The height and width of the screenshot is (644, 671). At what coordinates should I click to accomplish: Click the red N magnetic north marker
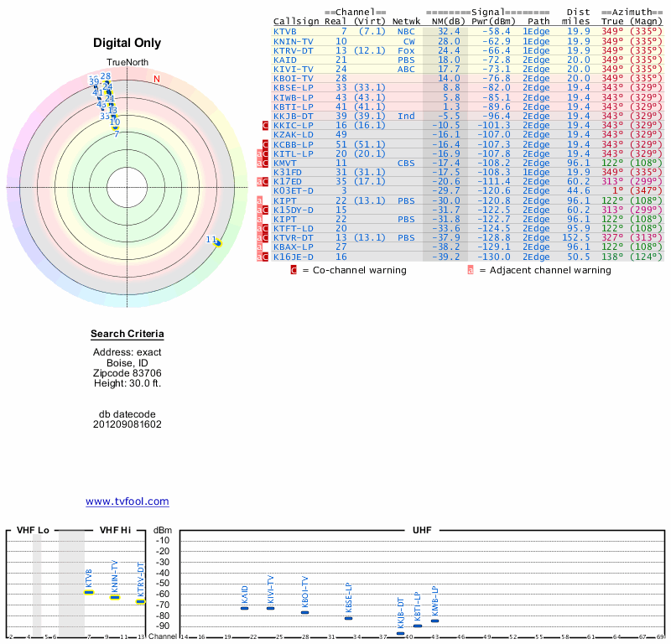156,79
